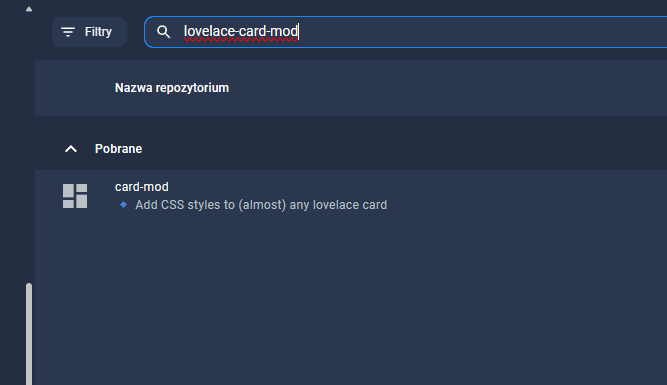Click the filter lines icon beside Filtry
The width and height of the screenshot is (667, 385).
coord(68,32)
